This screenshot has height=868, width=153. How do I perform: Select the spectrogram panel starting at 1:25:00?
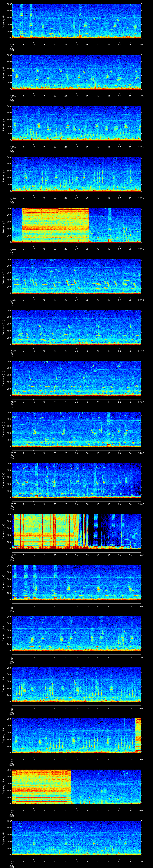coord(77,582)
